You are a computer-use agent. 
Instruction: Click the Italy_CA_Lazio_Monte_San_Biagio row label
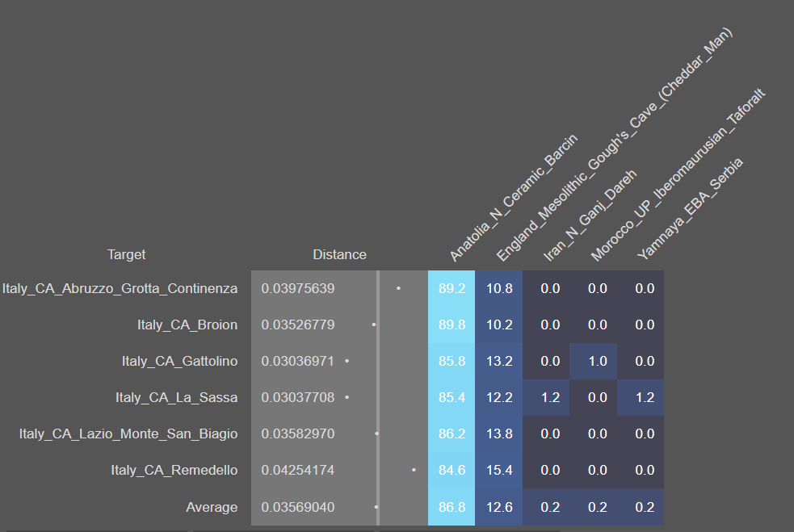coord(128,434)
